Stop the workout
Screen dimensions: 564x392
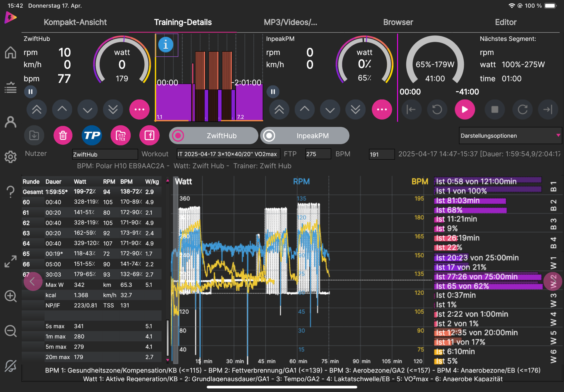(x=495, y=109)
